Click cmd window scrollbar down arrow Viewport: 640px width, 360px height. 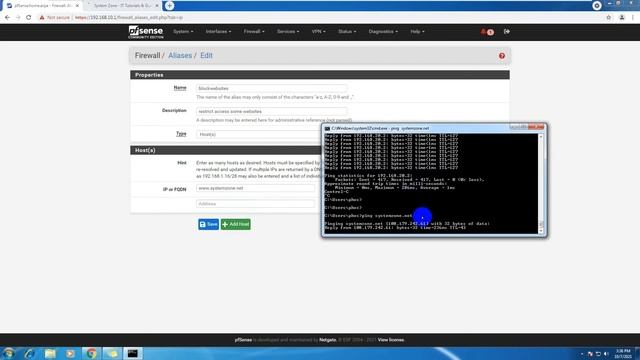coord(541,231)
